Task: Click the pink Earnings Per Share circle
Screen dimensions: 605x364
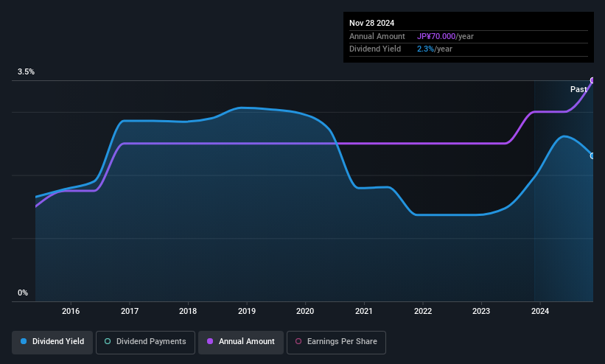Action: coord(298,341)
